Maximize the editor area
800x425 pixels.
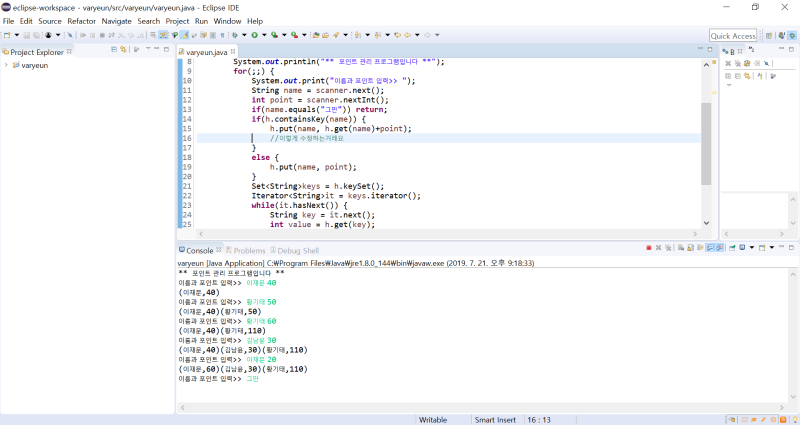pyautogui.click(x=710, y=49)
